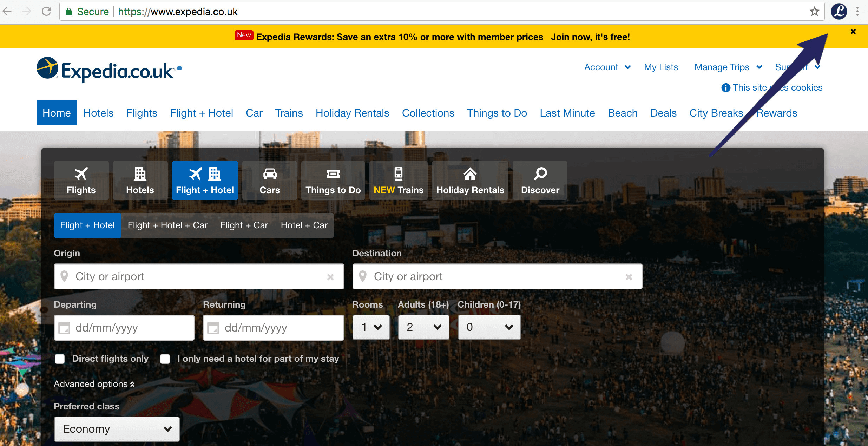Click the Returning date field

coord(274,328)
